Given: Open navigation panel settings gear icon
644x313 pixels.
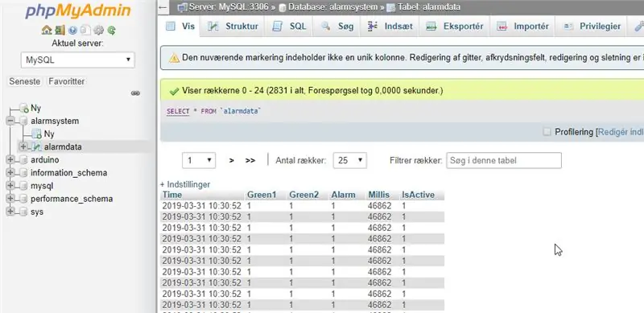Looking at the screenshot, I should 98,30.
